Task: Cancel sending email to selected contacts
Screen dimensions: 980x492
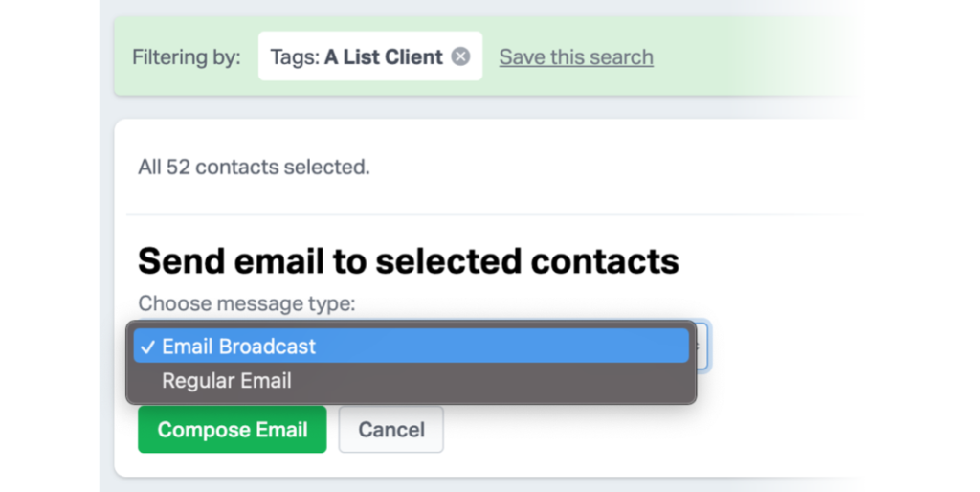Action: coord(391,430)
